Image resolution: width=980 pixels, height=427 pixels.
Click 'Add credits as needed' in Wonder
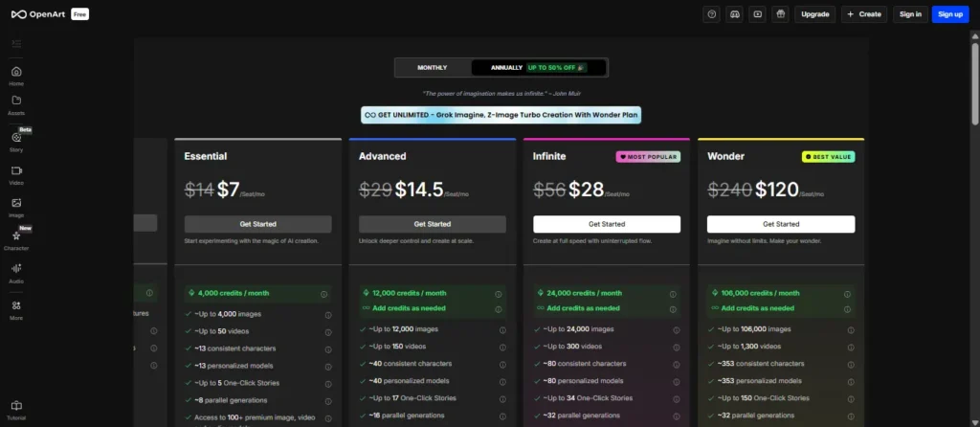(x=758, y=308)
